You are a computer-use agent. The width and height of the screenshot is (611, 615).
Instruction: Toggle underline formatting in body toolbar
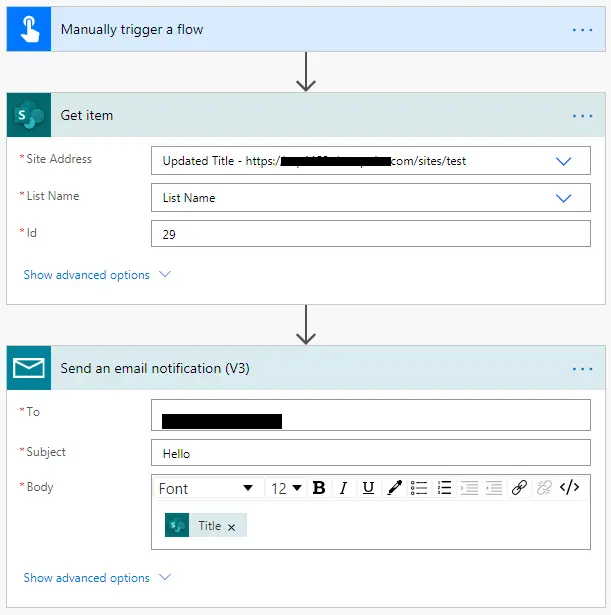click(368, 488)
